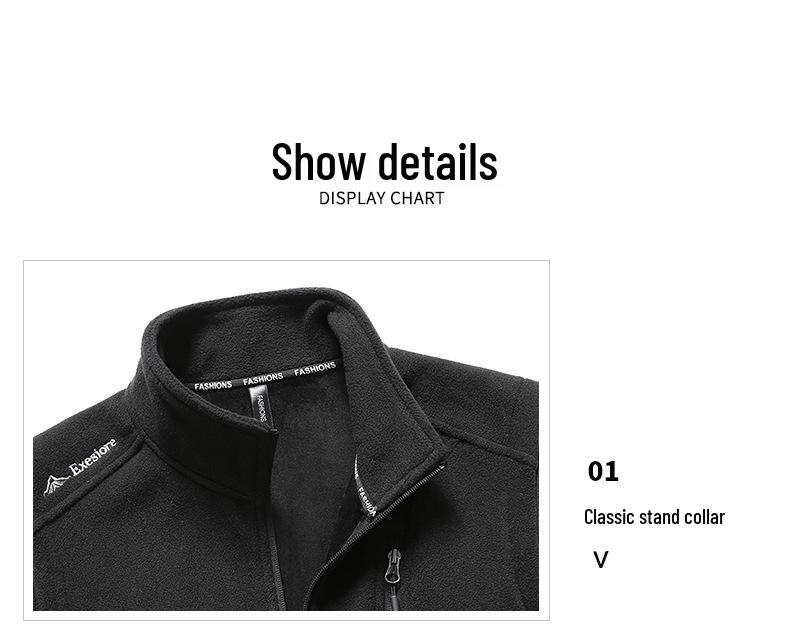Click the V-shaped down arrow under Classic stand collar
790x632 pixels.
tap(601, 560)
